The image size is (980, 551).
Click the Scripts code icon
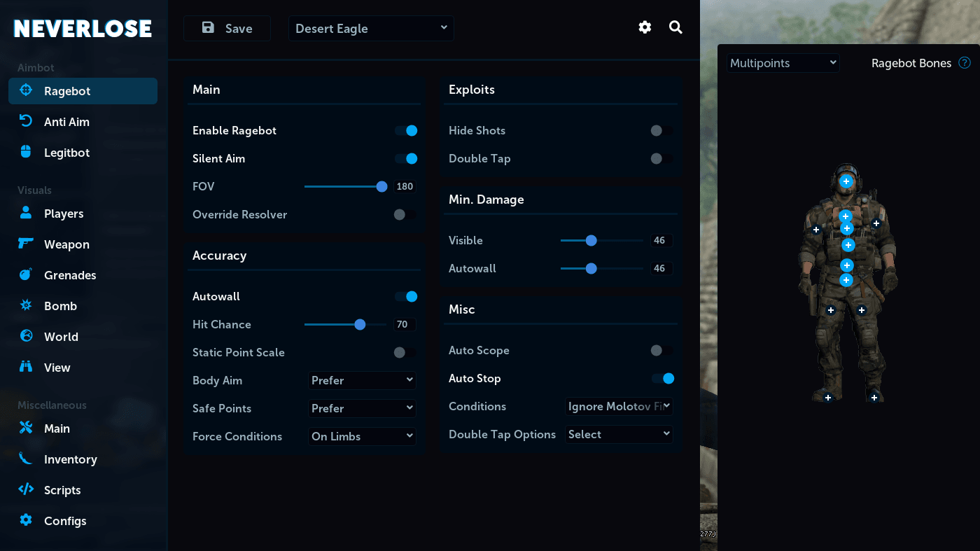pos(26,489)
